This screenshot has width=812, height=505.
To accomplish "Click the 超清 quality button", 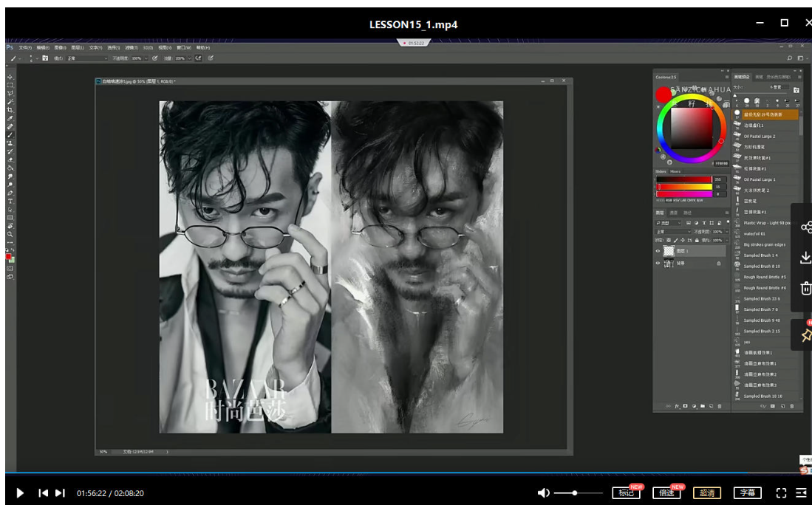I will [707, 492].
